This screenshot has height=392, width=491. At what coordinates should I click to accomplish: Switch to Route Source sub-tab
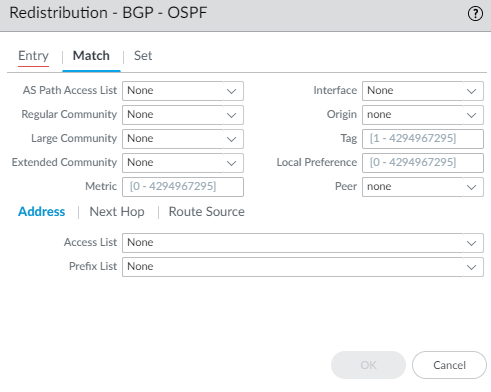207,212
